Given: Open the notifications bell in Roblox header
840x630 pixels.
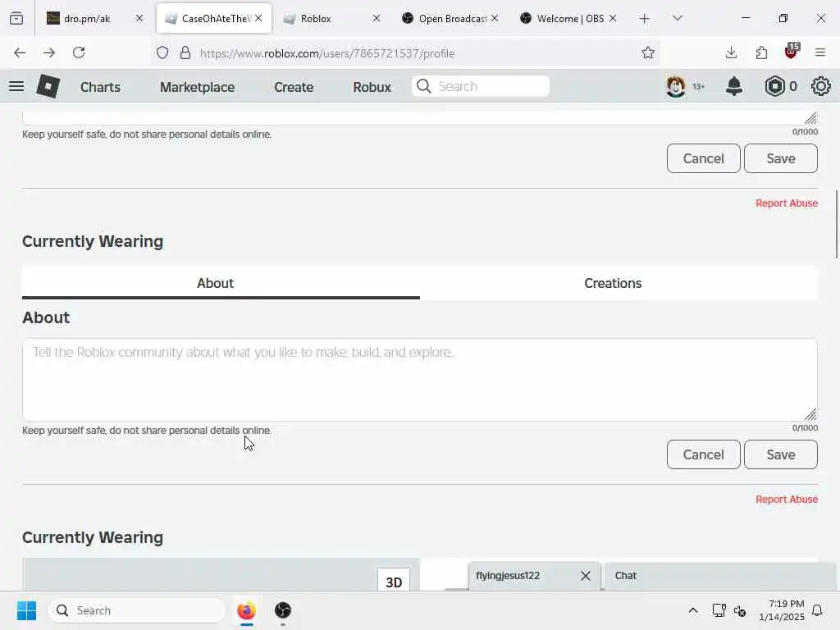Looking at the screenshot, I should (x=734, y=86).
